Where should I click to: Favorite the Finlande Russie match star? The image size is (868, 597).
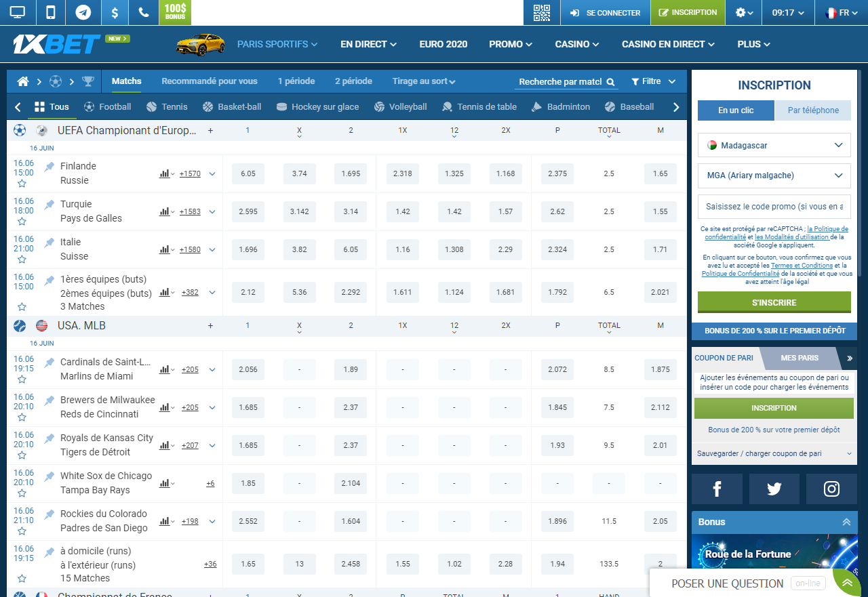pos(22,184)
